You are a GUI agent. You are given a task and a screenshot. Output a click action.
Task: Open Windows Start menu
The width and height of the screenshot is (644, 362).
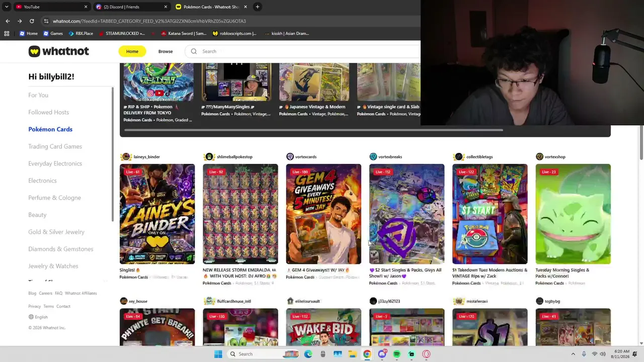[218, 354]
